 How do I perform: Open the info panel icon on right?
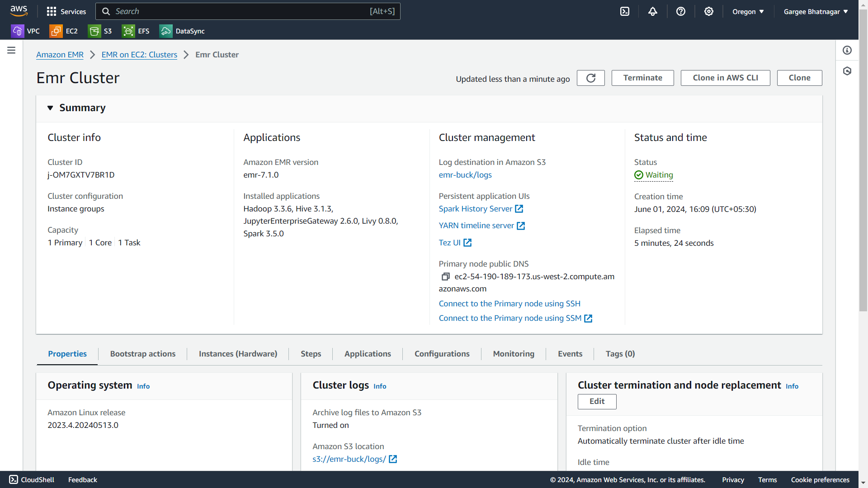(x=847, y=50)
